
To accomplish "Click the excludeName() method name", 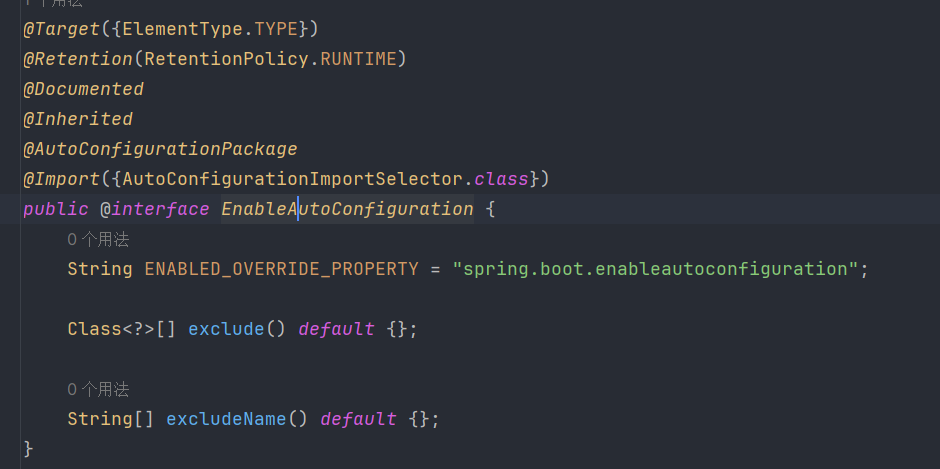I will (226, 419).
